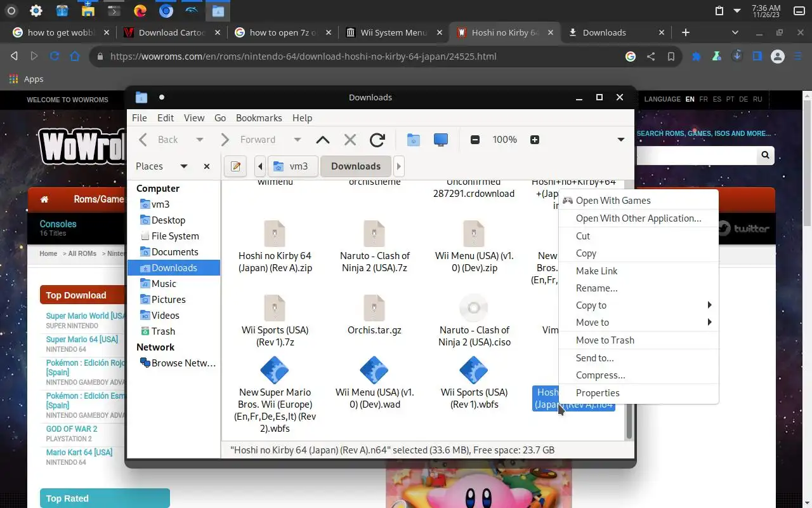The height and width of the screenshot is (508, 812).
Task: Select Desktop in Places sidebar
Action: pos(174,220)
